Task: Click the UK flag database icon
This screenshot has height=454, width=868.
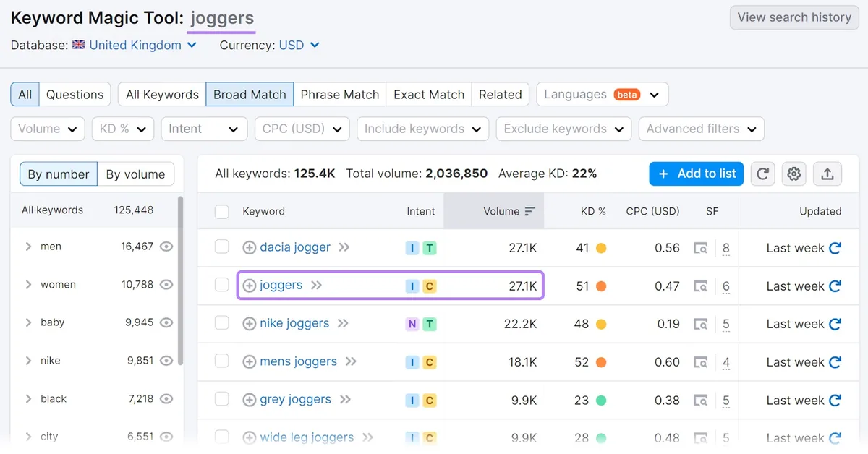Action: (x=79, y=45)
